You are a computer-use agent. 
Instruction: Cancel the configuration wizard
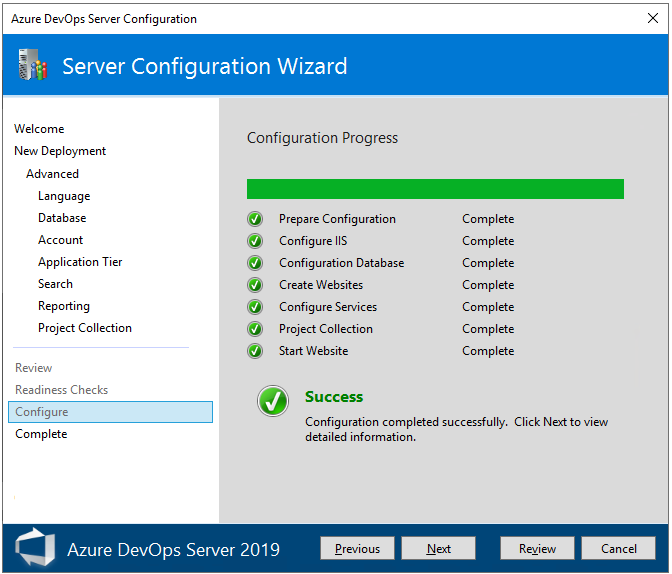coord(619,548)
